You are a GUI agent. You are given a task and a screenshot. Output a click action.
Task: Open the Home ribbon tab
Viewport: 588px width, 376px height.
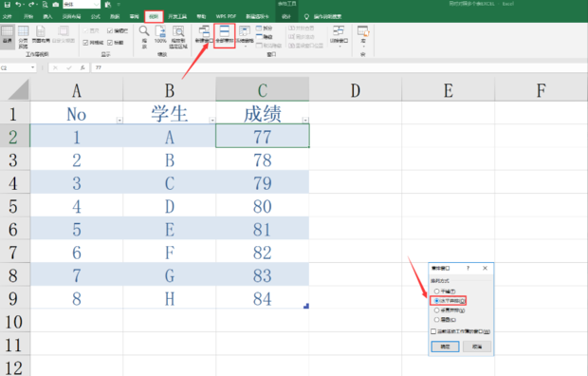28,16
